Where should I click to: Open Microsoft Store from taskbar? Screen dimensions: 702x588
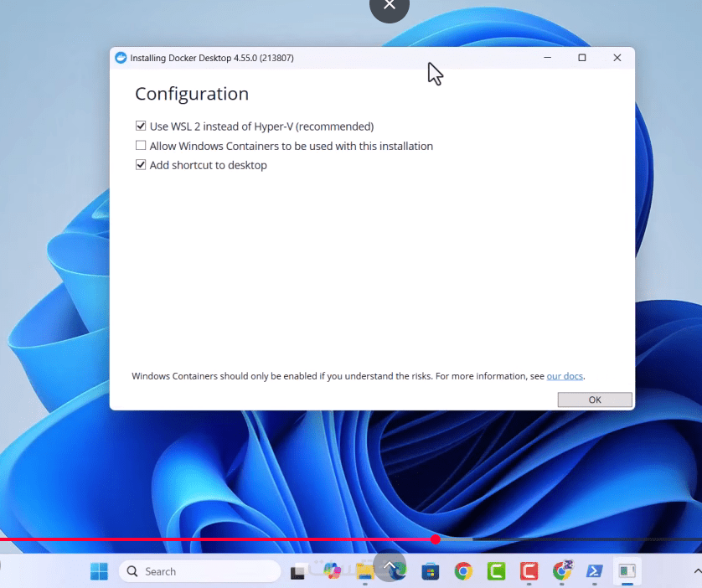tap(431, 571)
